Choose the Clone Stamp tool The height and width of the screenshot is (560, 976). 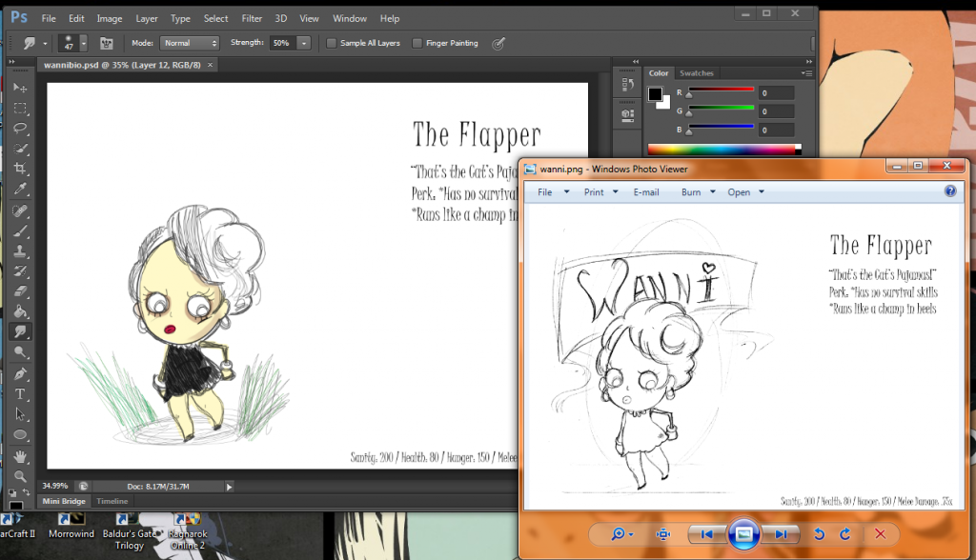coord(20,250)
